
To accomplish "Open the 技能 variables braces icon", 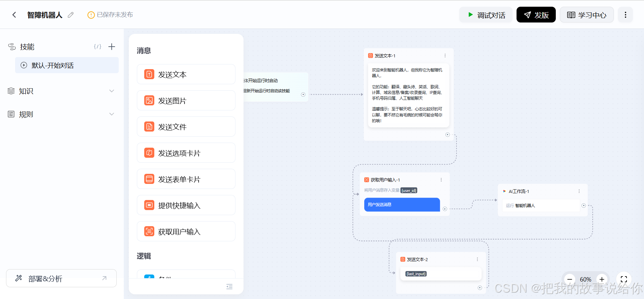I will [97, 47].
